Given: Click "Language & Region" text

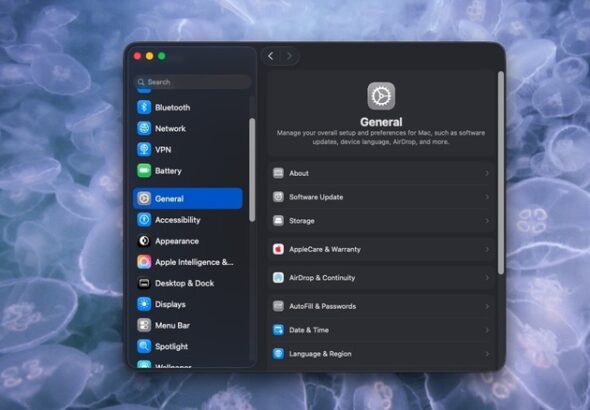Looking at the screenshot, I should click(x=320, y=354).
